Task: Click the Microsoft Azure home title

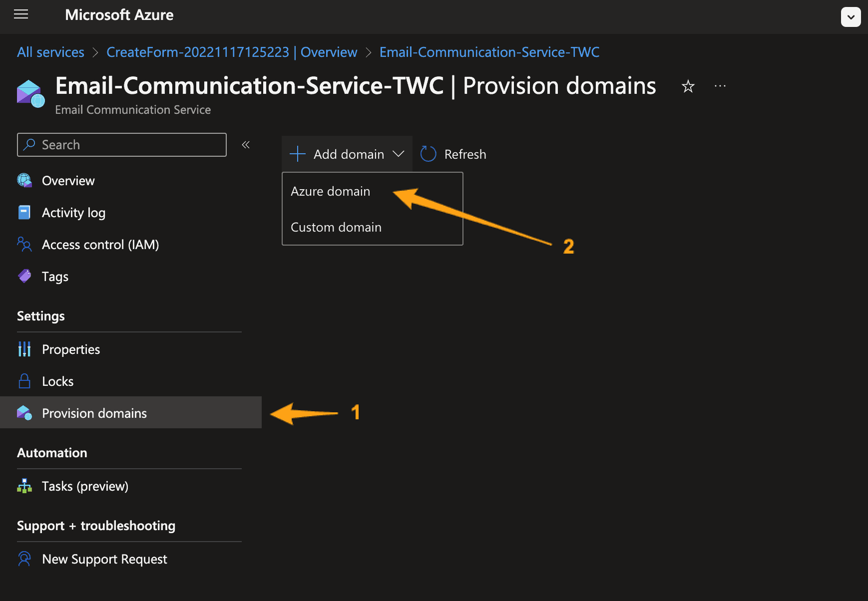Action: (x=119, y=15)
